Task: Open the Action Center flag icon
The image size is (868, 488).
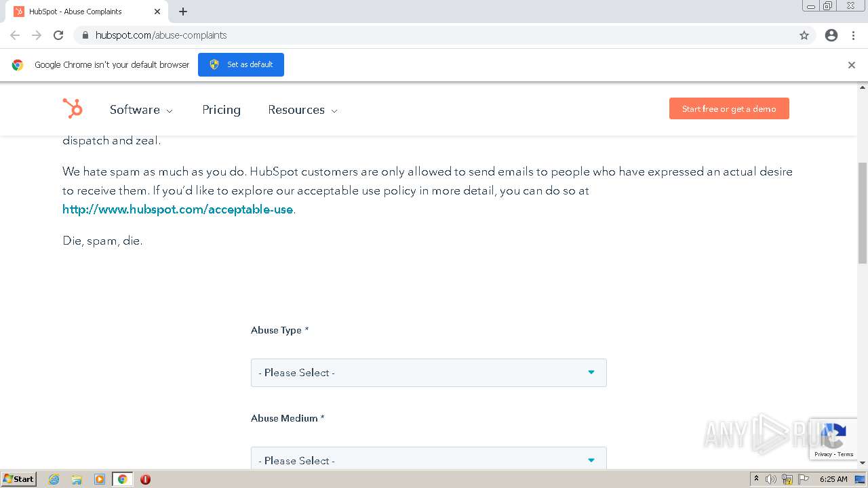Action: pyautogui.click(x=804, y=479)
